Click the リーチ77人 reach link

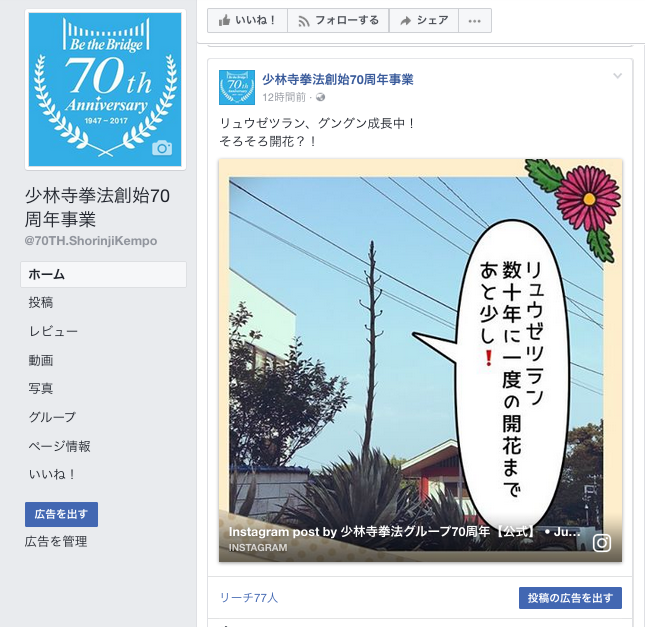(x=249, y=597)
